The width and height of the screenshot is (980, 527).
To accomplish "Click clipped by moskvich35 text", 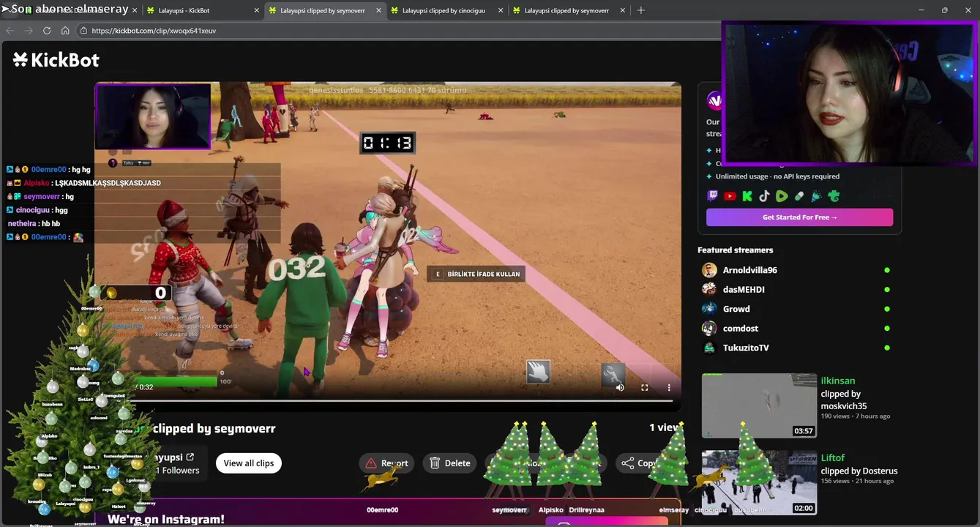I will [x=843, y=400].
